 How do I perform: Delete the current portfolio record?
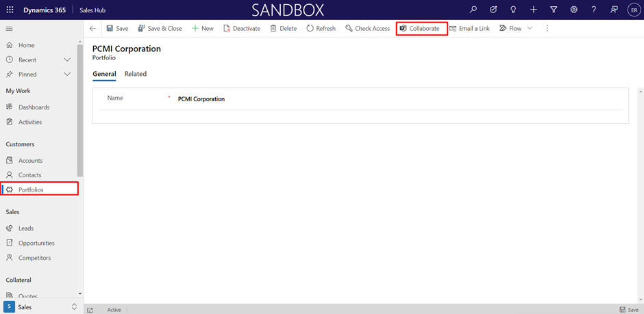click(284, 29)
